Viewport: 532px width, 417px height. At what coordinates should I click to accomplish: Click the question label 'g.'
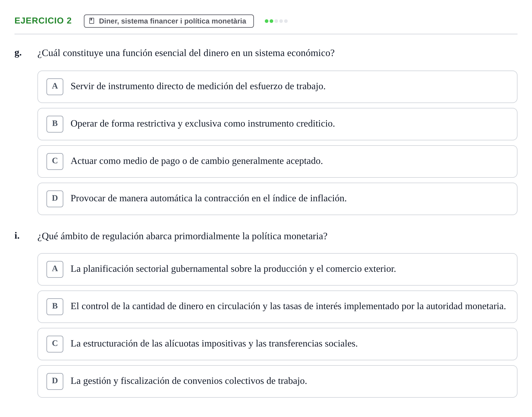click(x=18, y=53)
